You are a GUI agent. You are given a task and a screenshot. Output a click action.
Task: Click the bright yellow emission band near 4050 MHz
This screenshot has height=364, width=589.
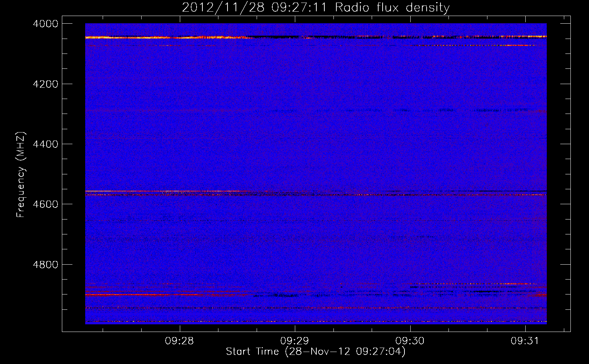pos(167,37)
